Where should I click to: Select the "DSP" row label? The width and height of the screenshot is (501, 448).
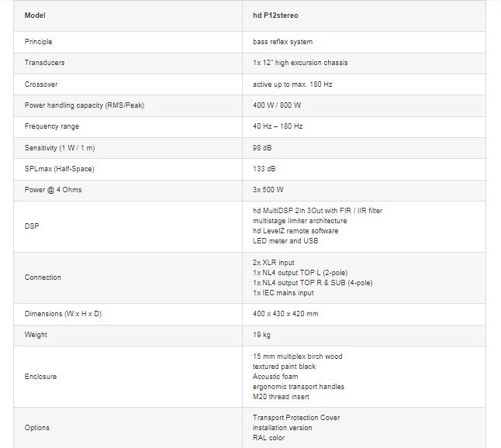pos(32,226)
